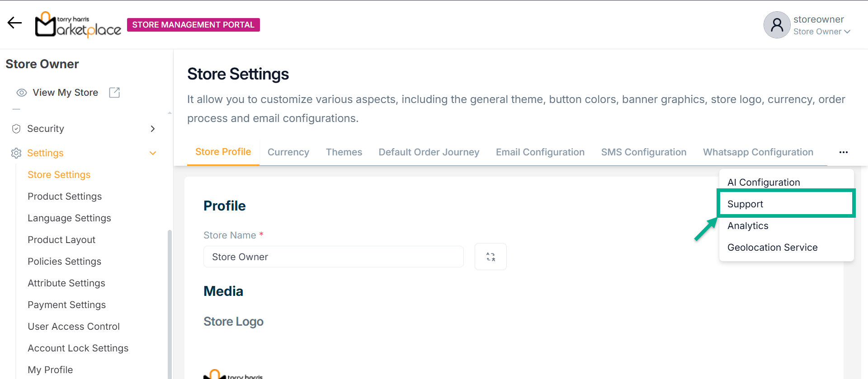Switch to the Currency tab
The height and width of the screenshot is (379, 868).
[288, 152]
